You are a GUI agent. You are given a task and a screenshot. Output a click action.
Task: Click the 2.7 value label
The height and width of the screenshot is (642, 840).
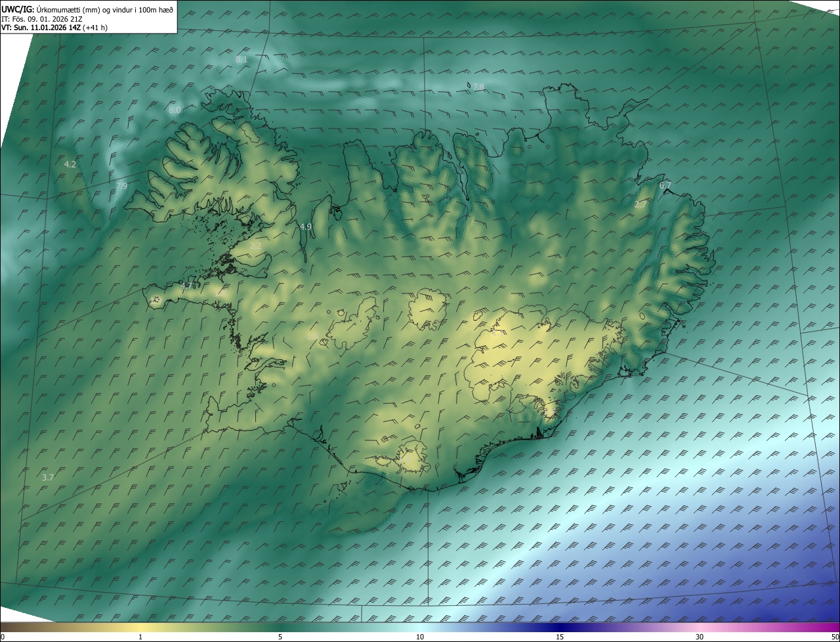[x=640, y=205]
